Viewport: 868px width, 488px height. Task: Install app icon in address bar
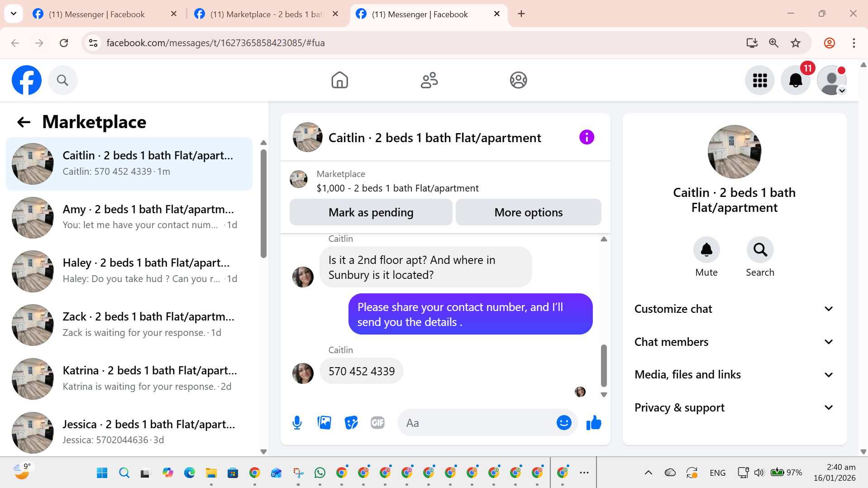[752, 43]
